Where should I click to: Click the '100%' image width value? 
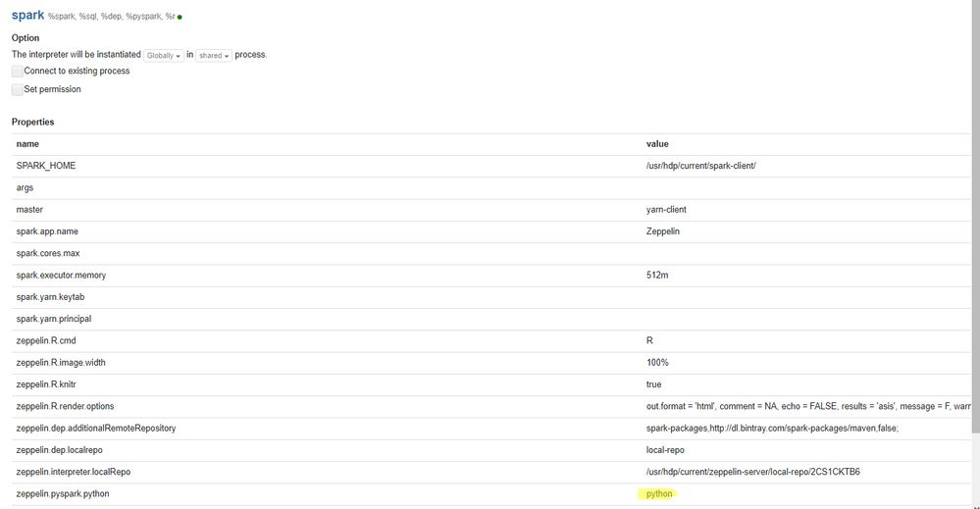pos(657,362)
